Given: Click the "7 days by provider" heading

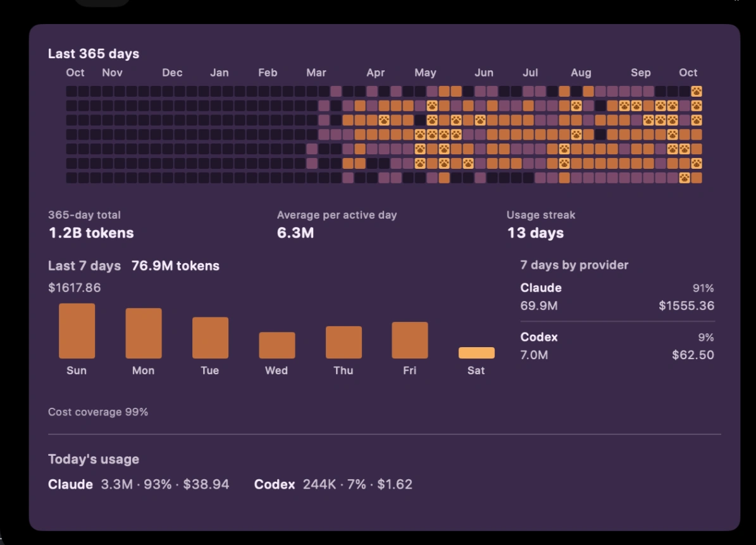Looking at the screenshot, I should point(574,265).
